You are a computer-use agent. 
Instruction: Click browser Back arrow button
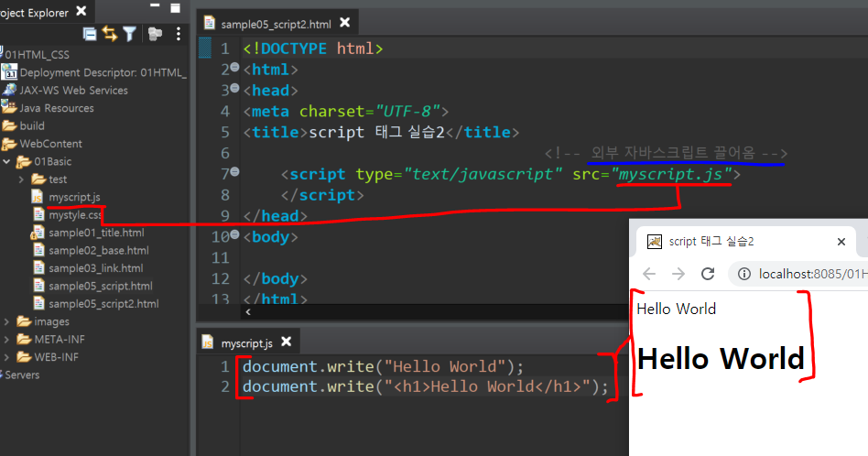649,274
